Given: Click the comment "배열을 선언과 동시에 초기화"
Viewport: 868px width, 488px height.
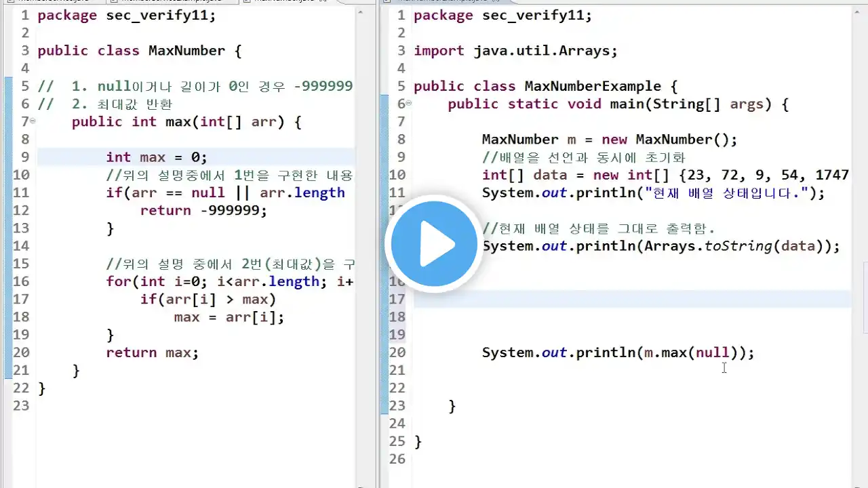Looking at the screenshot, I should (x=584, y=157).
